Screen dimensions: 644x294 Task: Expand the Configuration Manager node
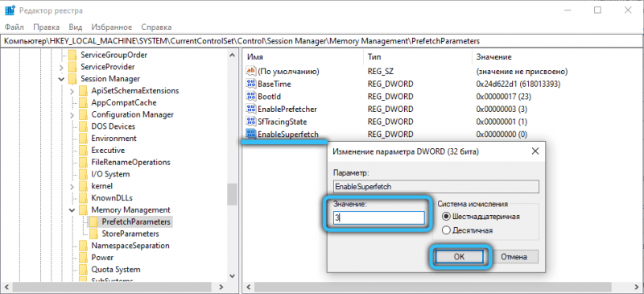click(x=72, y=114)
